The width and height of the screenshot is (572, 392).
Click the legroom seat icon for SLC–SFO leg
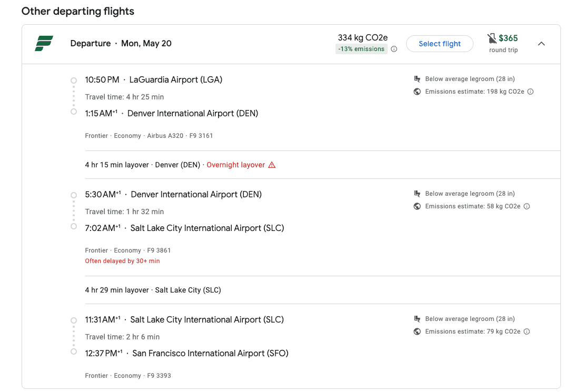pos(417,319)
